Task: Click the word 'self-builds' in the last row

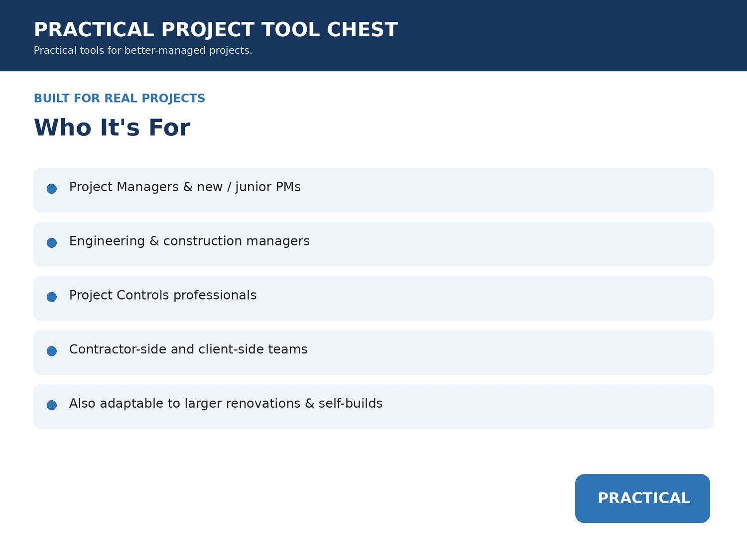Action: (x=351, y=404)
